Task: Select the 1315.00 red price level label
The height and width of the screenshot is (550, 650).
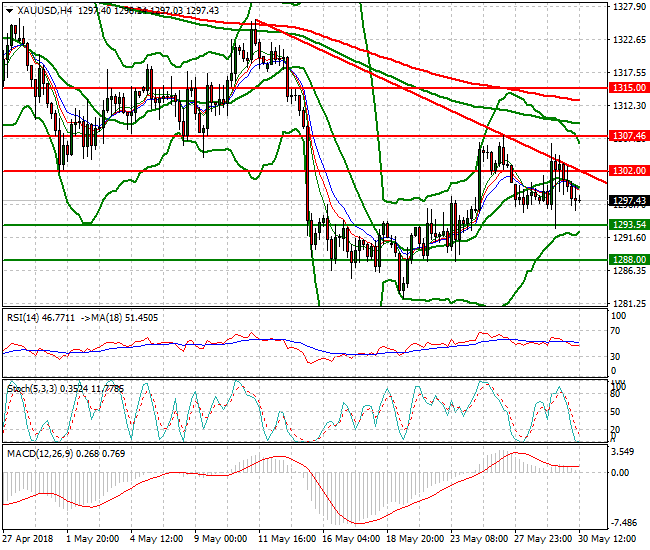Action: point(629,88)
